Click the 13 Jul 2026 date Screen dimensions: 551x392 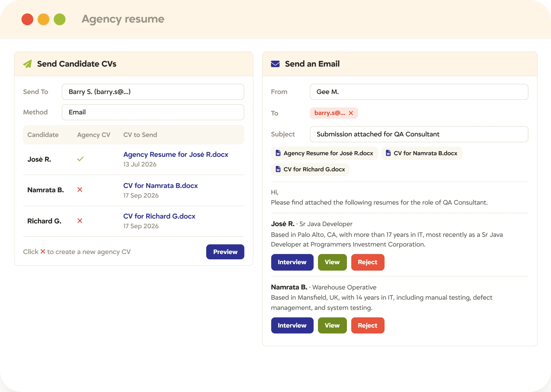point(140,164)
